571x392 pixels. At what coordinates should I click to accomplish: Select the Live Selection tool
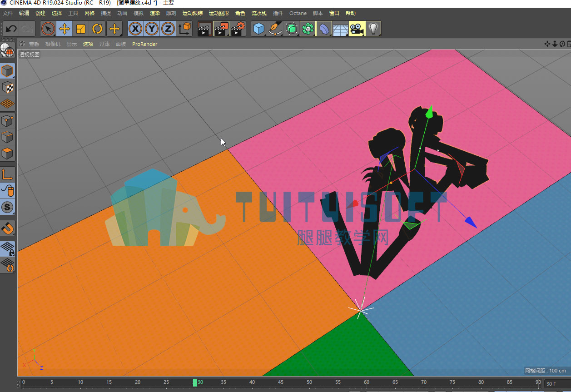[x=48, y=29]
